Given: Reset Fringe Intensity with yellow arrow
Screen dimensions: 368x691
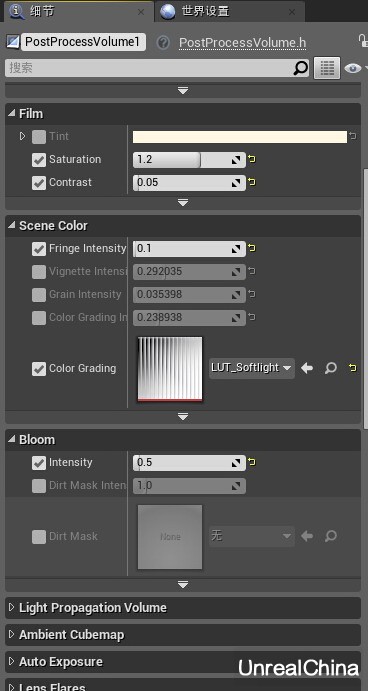Looking at the screenshot, I should click(x=252, y=248).
